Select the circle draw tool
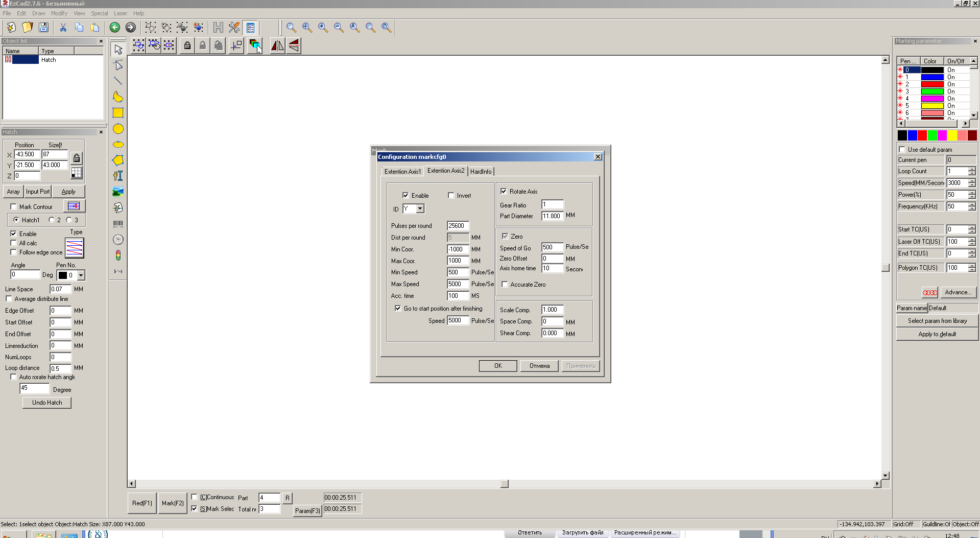This screenshot has width=980, height=538. [118, 129]
